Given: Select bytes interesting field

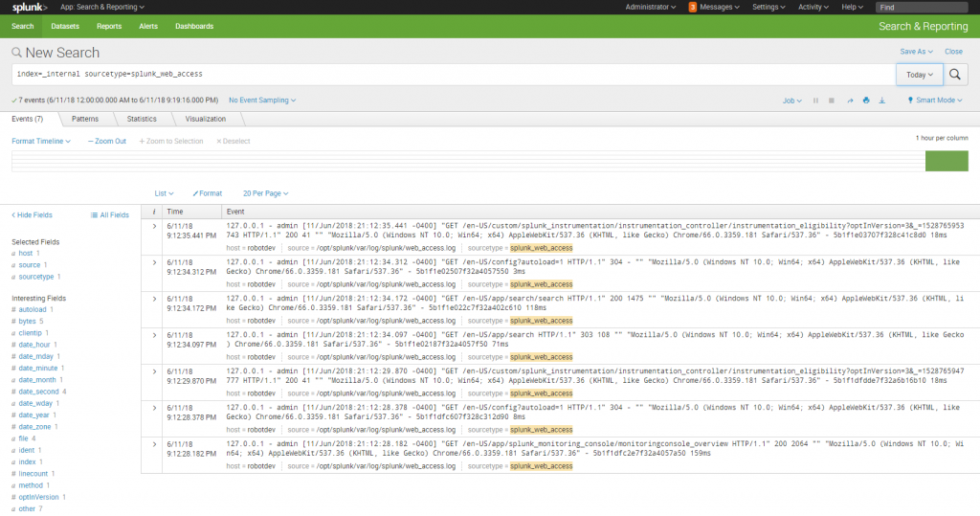Looking at the screenshot, I should pyautogui.click(x=28, y=322).
